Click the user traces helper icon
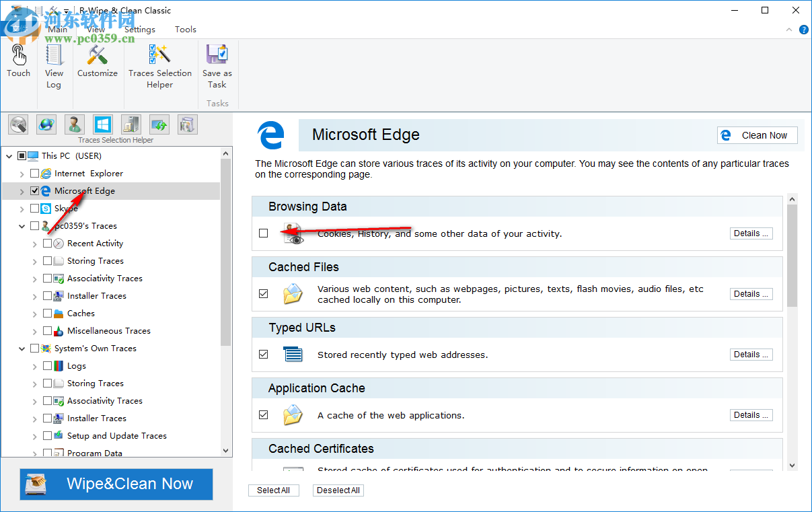812x512 pixels. (x=74, y=124)
